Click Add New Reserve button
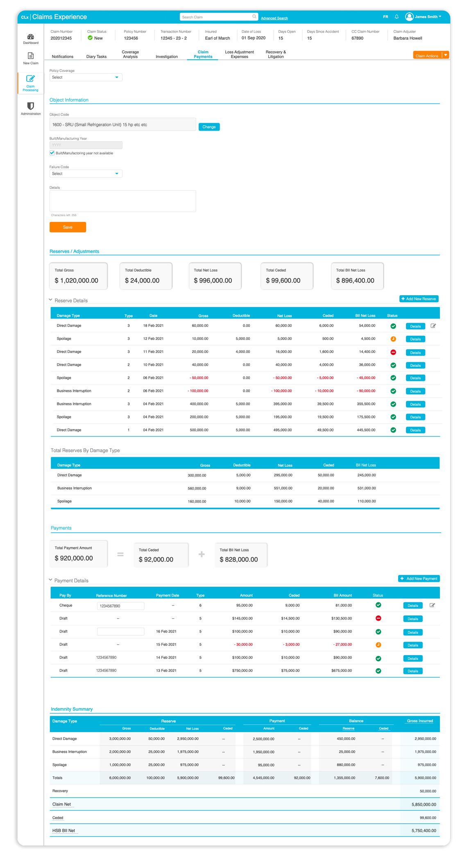 [419, 299]
